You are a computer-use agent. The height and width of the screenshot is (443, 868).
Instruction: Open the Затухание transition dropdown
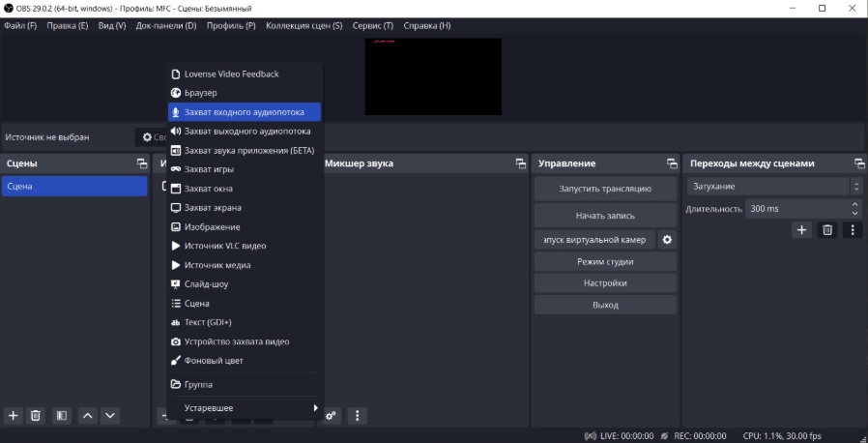coord(774,186)
